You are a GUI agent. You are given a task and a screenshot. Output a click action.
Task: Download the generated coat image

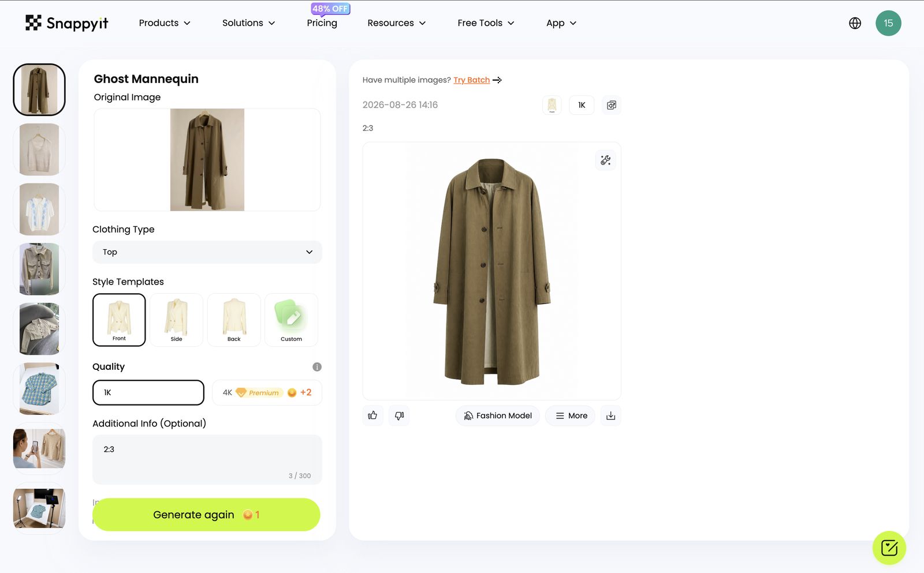coord(611,415)
